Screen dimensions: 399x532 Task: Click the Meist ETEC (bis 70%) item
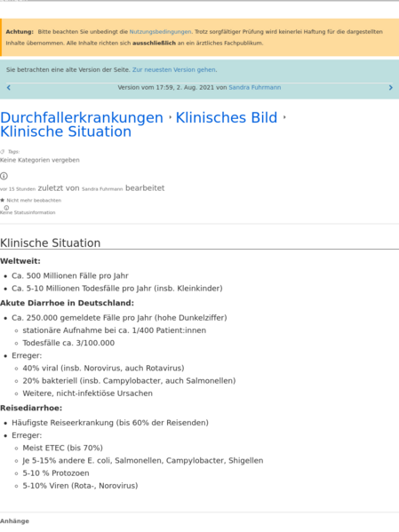pos(62,448)
